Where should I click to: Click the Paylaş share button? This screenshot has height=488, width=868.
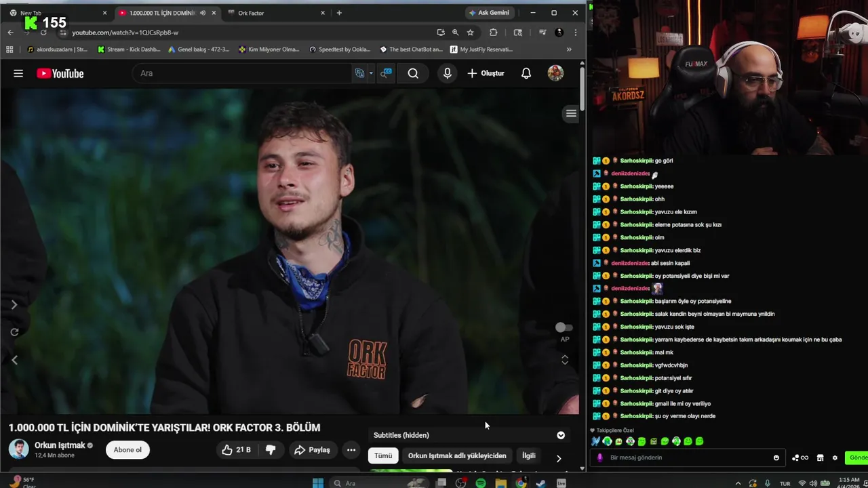[312, 449]
